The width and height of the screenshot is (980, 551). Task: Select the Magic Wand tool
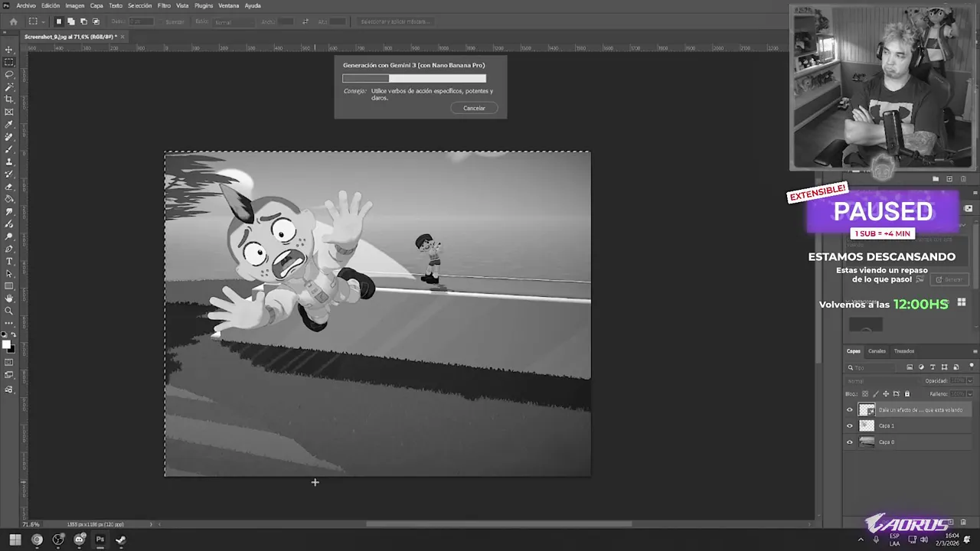coord(9,87)
